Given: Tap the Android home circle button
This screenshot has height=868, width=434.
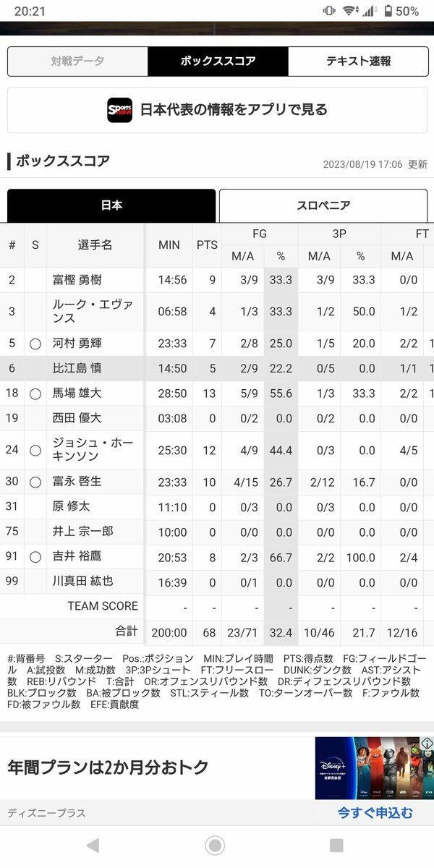Looking at the screenshot, I should [x=215, y=845].
